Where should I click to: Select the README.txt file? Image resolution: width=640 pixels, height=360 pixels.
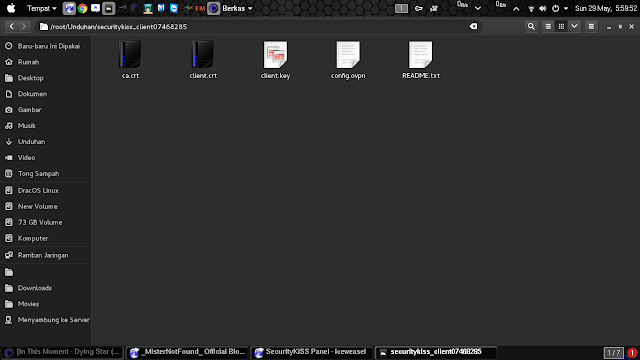click(x=421, y=60)
